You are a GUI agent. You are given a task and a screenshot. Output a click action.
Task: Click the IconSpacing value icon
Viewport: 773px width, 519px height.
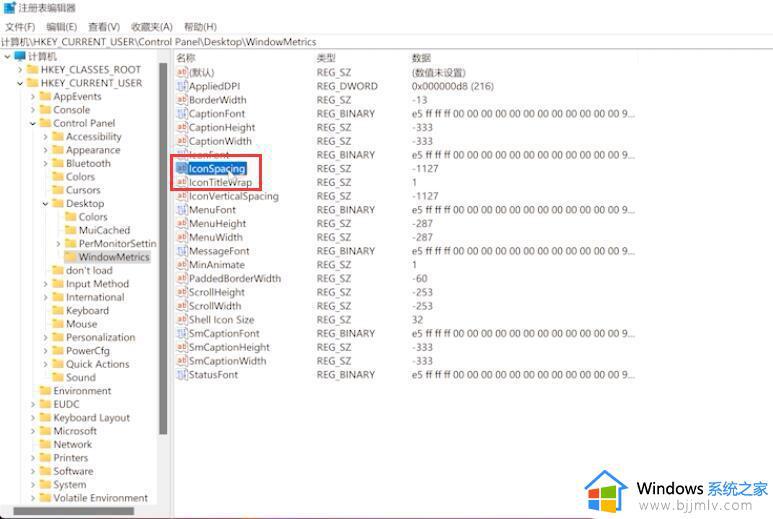coord(182,169)
